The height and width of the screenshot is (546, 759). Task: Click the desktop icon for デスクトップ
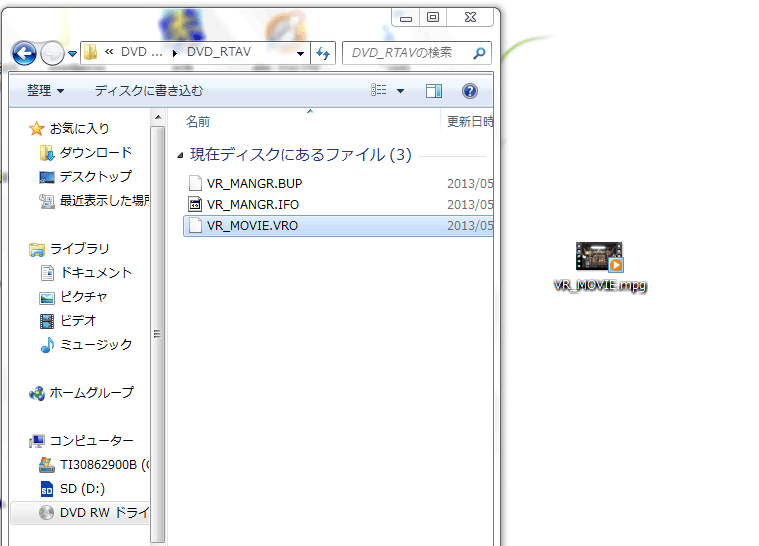tap(47, 177)
